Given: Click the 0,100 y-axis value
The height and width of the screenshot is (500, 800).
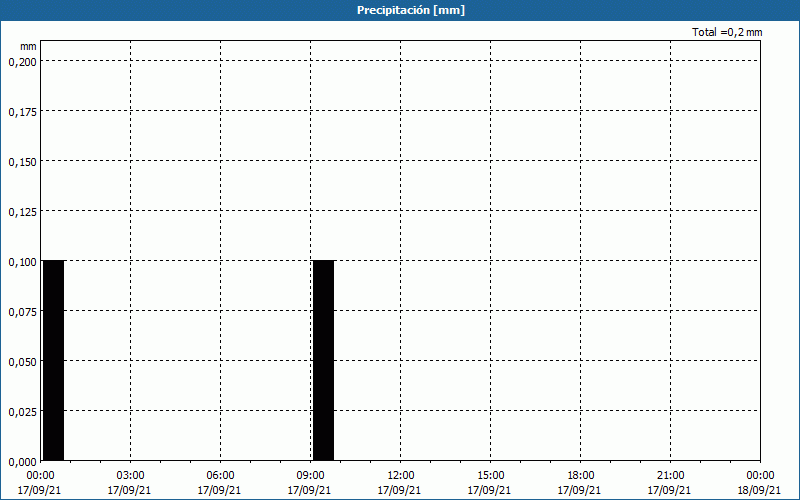Looking at the screenshot, I should [22, 261].
